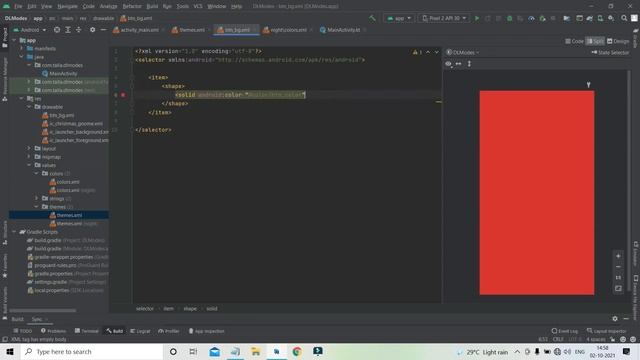Viewport: 640px width, 360px height.
Task: Sync project with Gradle files elephant icon
Action: (590, 18)
